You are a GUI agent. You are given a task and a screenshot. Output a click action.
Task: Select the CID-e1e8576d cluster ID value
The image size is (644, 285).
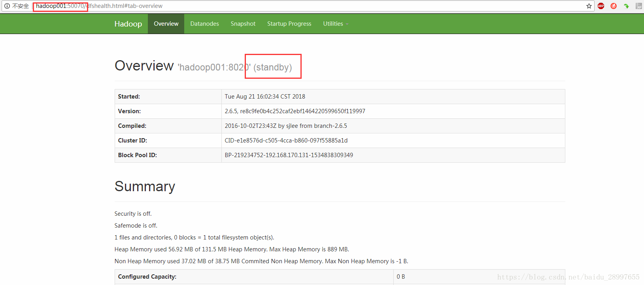(286, 141)
